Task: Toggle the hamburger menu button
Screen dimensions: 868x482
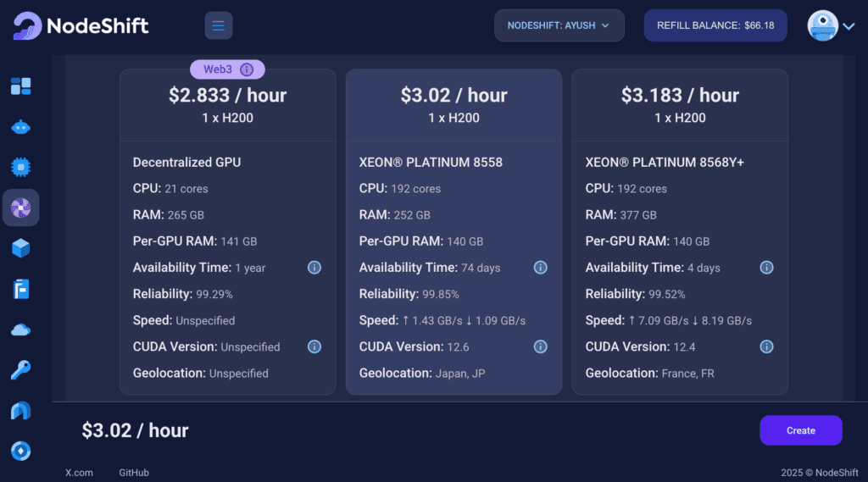Action: point(219,25)
